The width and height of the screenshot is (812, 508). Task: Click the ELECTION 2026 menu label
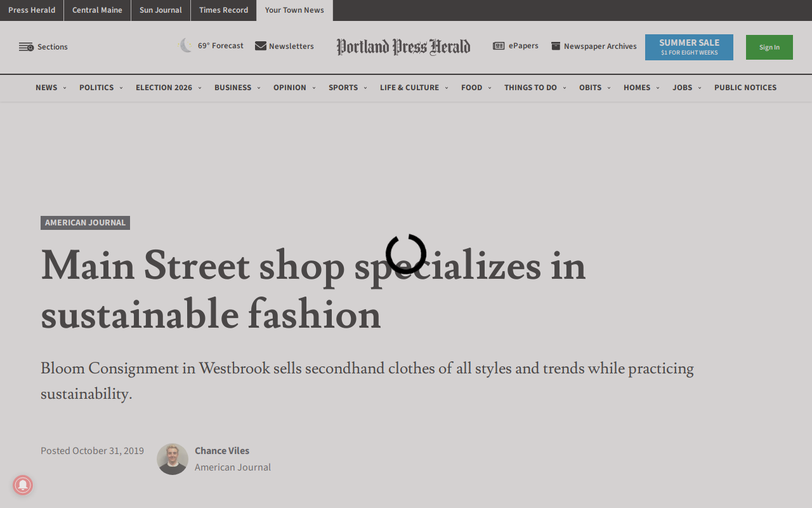164,88
